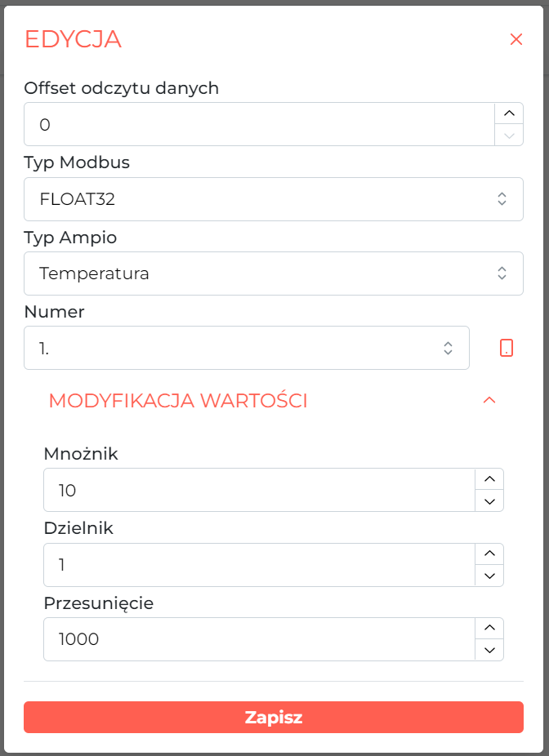This screenshot has width=549, height=756.
Task: Collapse Modyfikacja wartości section chevron
Action: 489,400
